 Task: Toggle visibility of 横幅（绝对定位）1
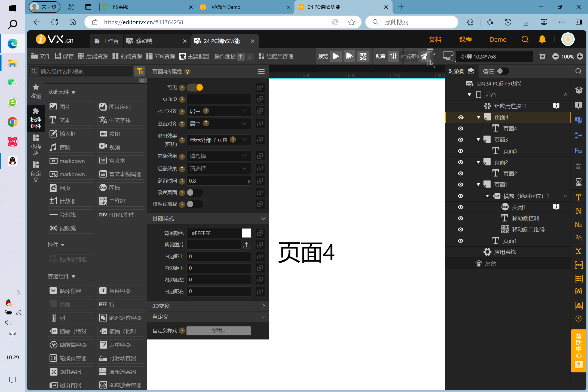pos(461,196)
